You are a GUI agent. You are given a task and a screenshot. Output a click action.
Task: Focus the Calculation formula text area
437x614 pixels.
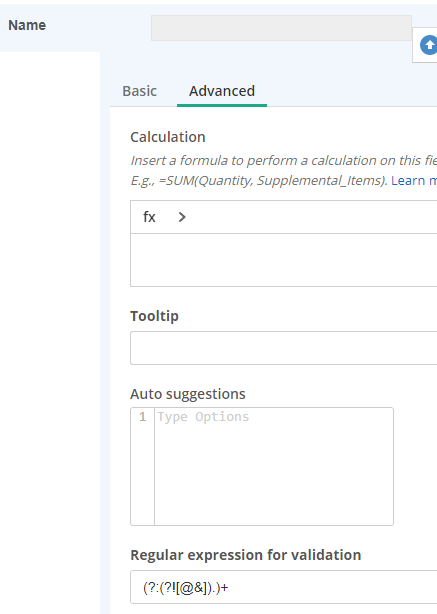[x=284, y=260]
